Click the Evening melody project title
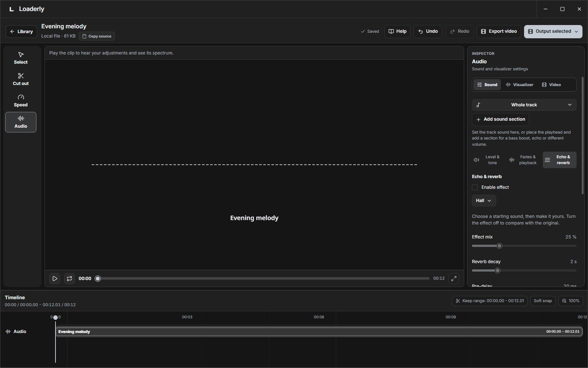 (64, 26)
